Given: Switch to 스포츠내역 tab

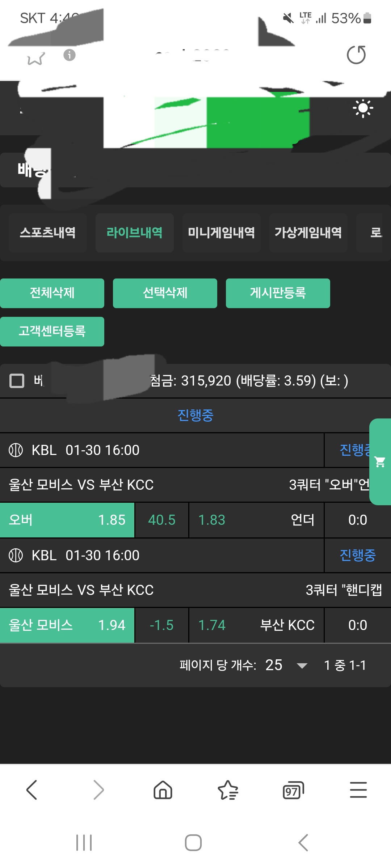Looking at the screenshot, I should (48, 233).
